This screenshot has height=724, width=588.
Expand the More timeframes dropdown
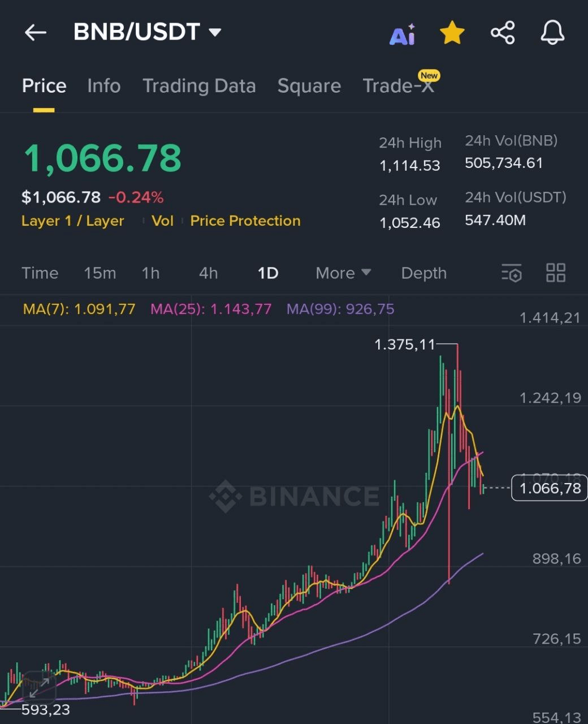(x=343, y=273)
